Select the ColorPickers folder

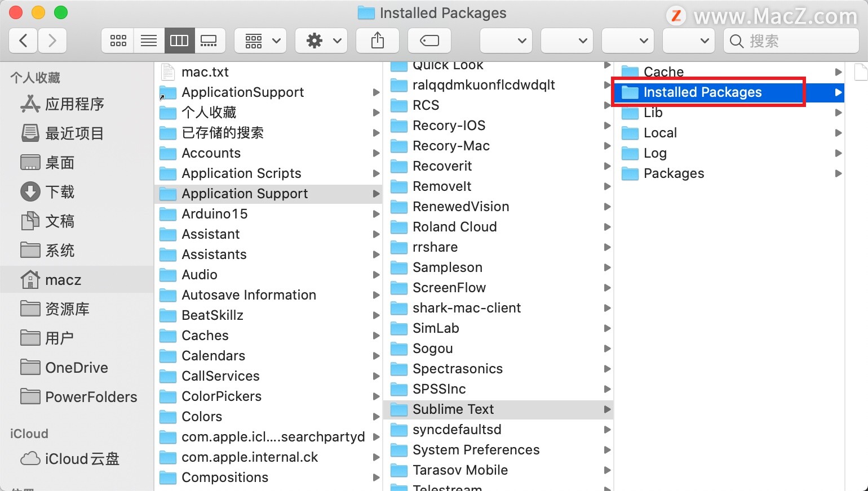coord(268,396)
